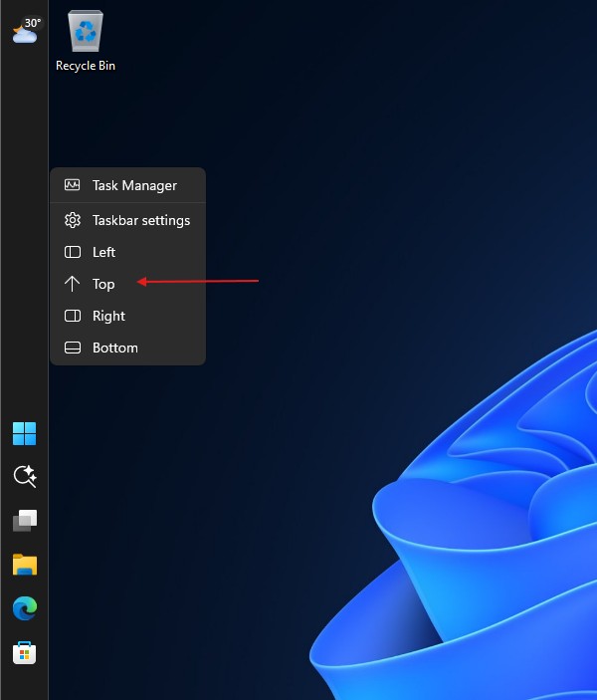
Task: Launch Microsoft Edge from the taskbar
Action: 25,608
